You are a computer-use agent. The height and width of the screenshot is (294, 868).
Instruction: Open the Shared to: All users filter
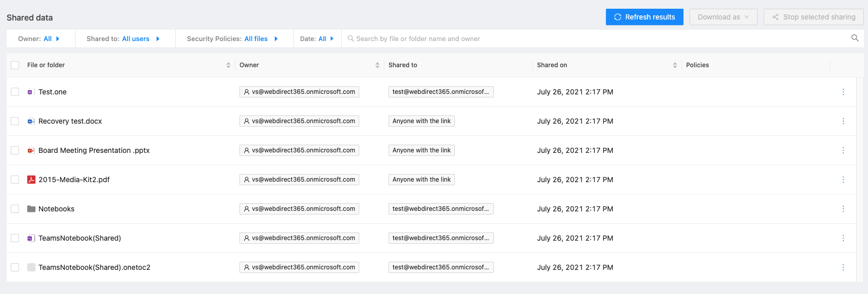tap(123, 39)
